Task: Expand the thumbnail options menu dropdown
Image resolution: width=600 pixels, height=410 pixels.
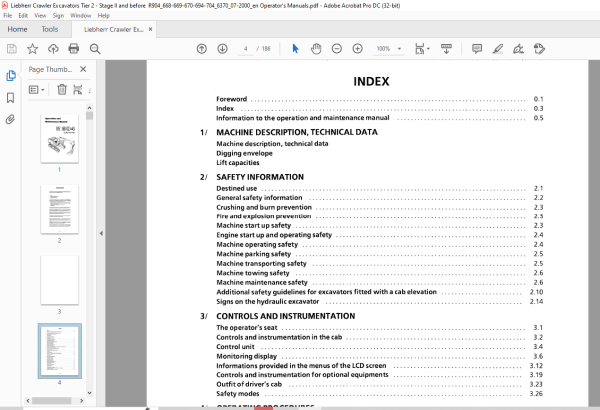Action: 37,90
